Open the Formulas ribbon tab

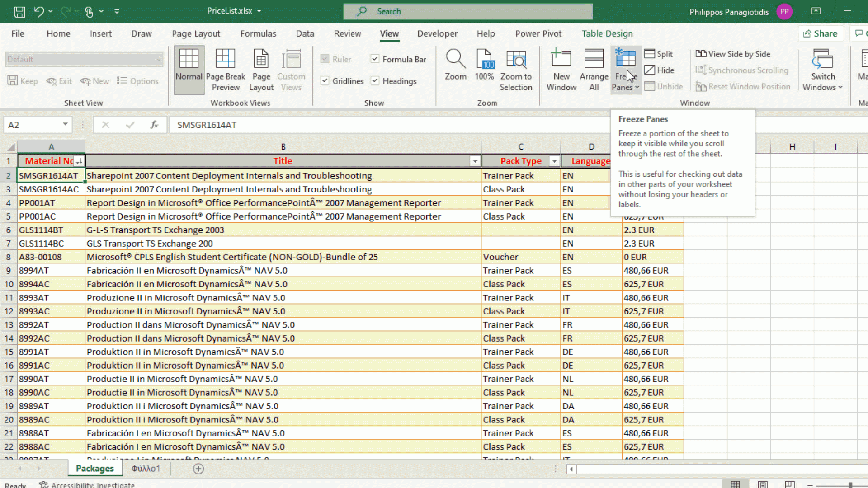[258, 33]
